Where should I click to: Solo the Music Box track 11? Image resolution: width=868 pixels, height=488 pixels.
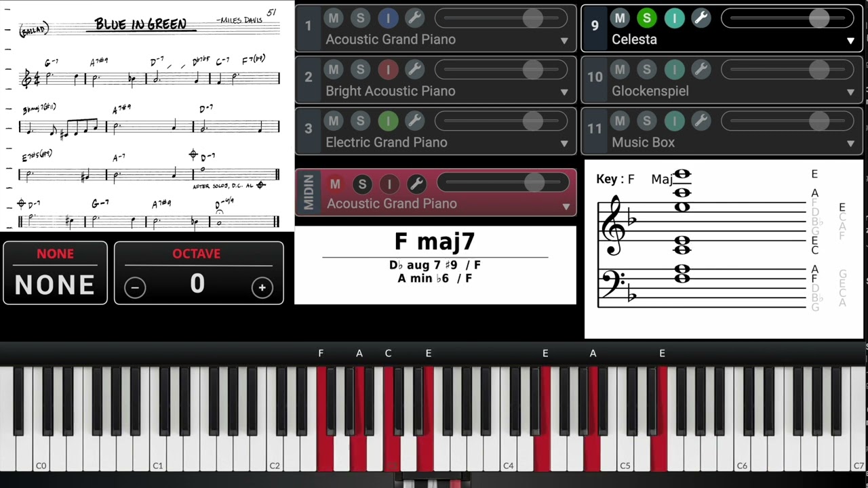(x=646, y=121)
